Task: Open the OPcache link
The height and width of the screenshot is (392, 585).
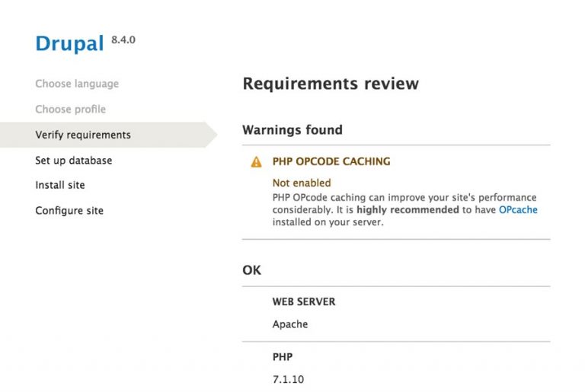Action: pyautogui.click(x=518, y=209)
